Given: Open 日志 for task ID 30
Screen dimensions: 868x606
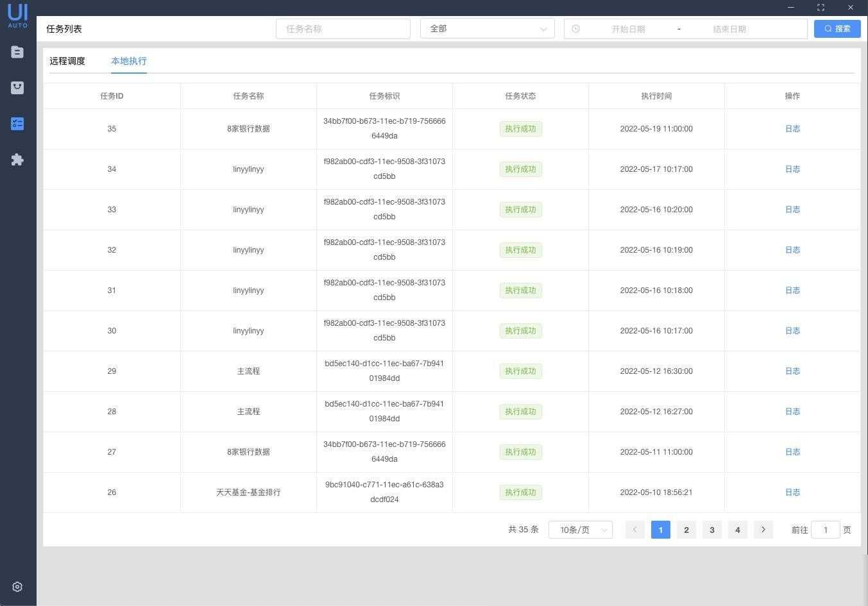Looking at the screenshot, I should 792,331.
